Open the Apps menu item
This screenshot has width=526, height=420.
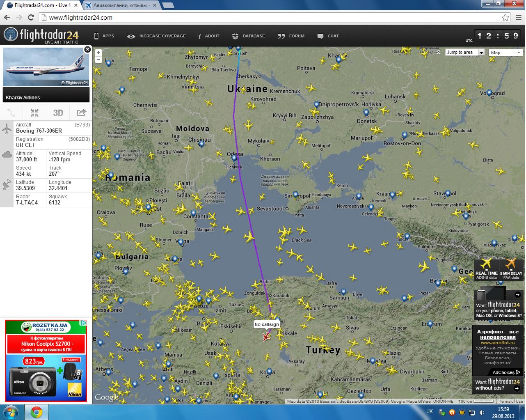(x=104, y=36)
